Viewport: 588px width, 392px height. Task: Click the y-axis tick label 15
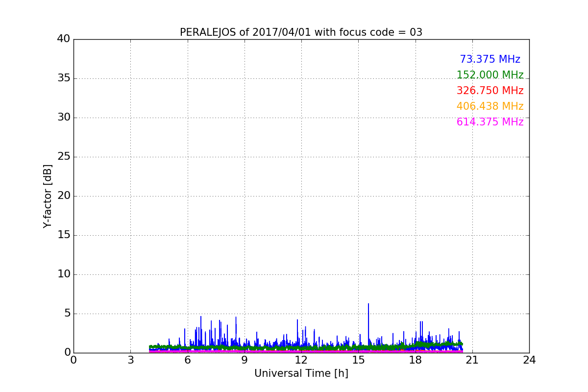(x=64, y=235)
